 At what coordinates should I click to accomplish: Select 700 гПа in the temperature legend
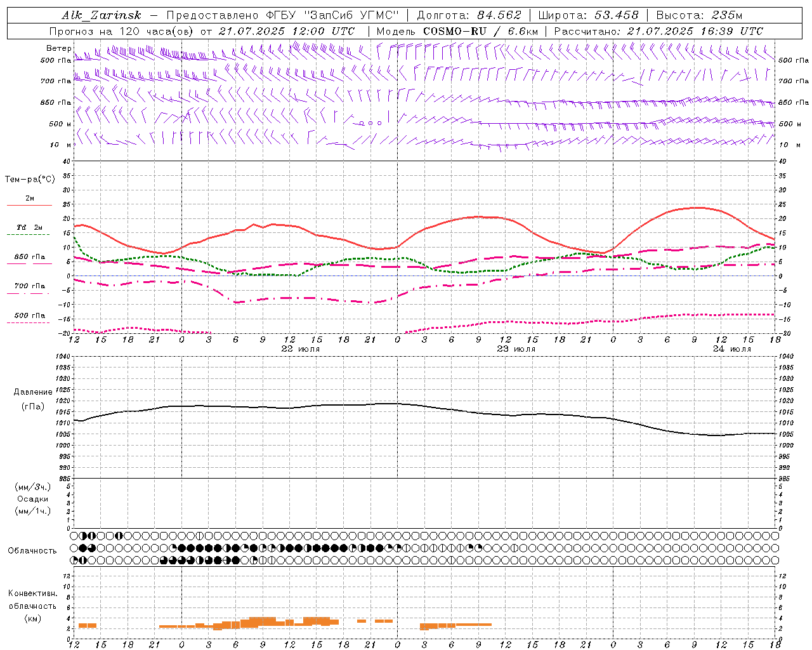[30, 286]
